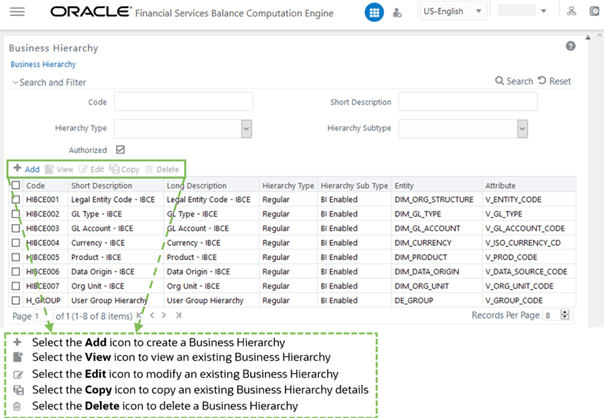This screenshot has width=604, height=418.
Task: Open the blue application grid icon
Action: [374, 12]
